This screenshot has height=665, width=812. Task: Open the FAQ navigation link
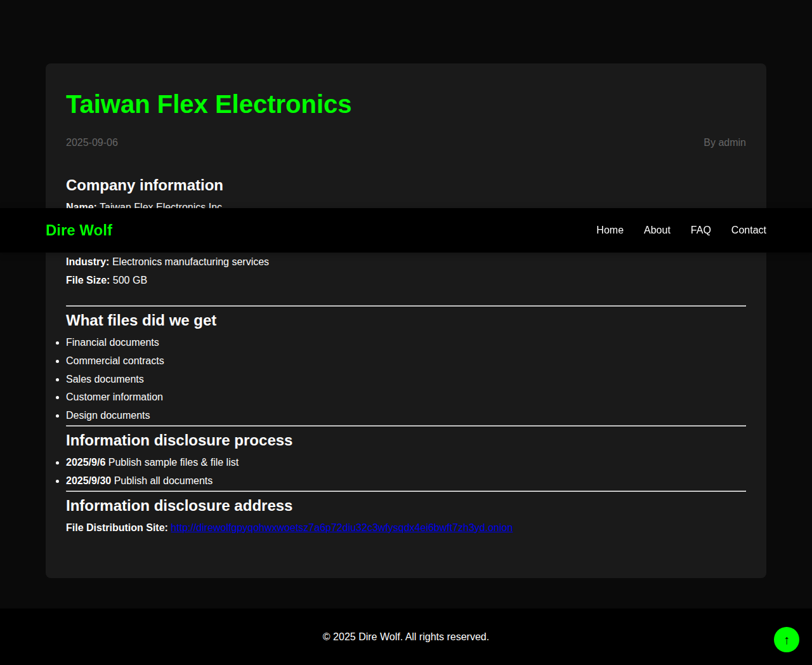(x=700, y=230)
